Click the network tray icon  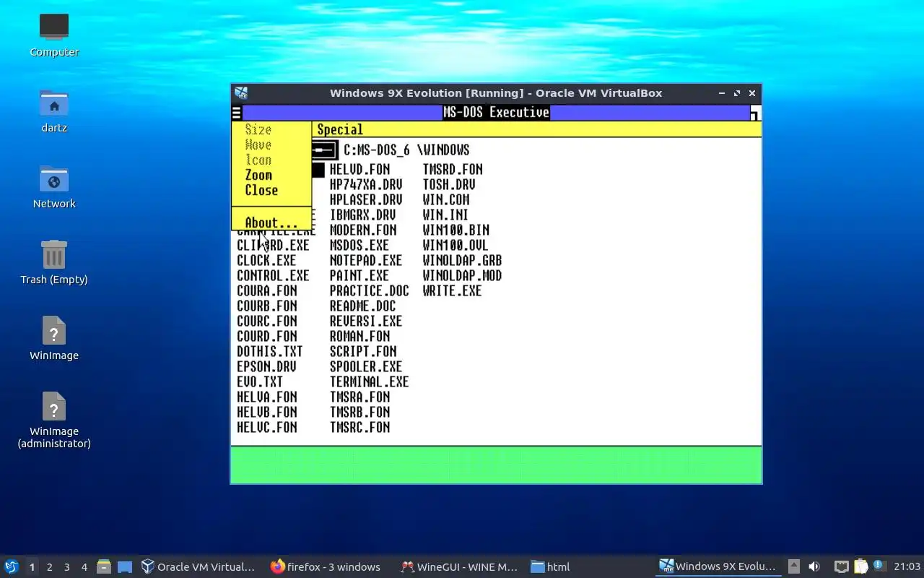point(841,566)
